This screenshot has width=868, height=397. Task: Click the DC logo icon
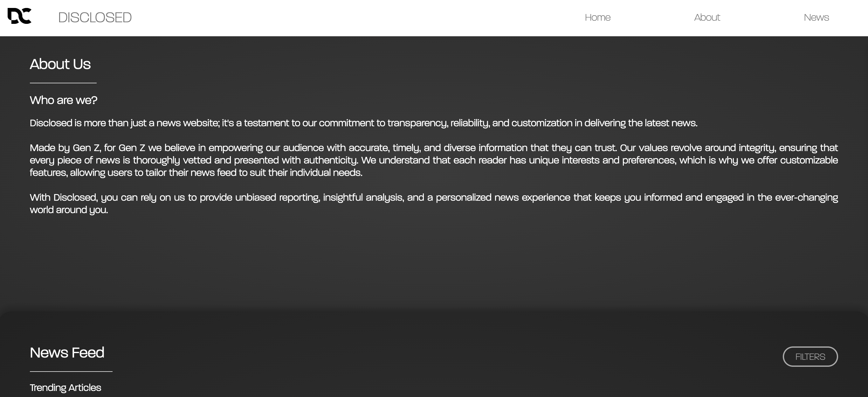coord(19,16)
